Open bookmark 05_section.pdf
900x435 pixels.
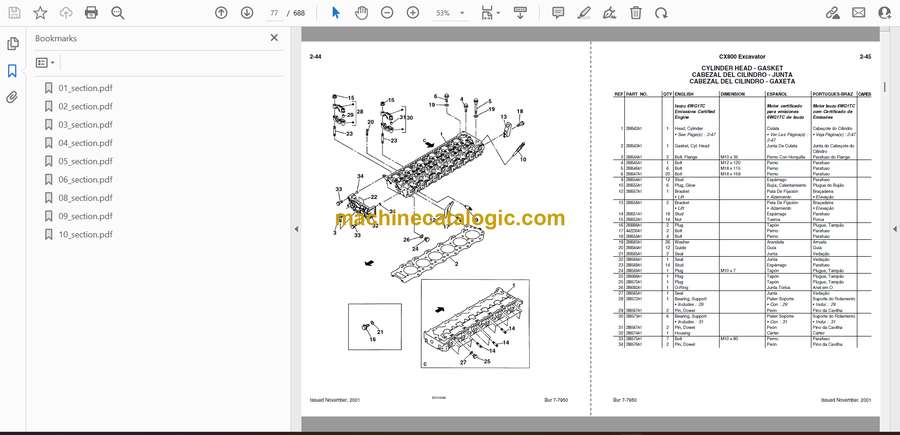coord(85,161)
